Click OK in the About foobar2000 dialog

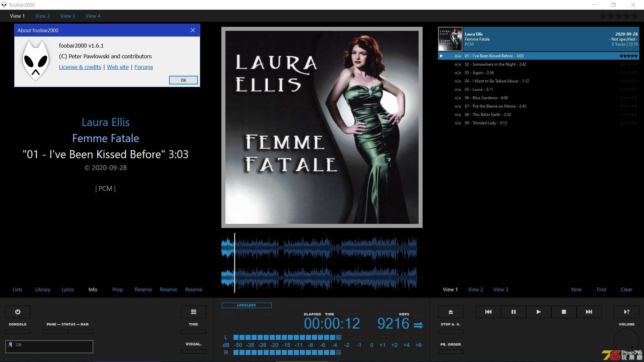(183, 80)
